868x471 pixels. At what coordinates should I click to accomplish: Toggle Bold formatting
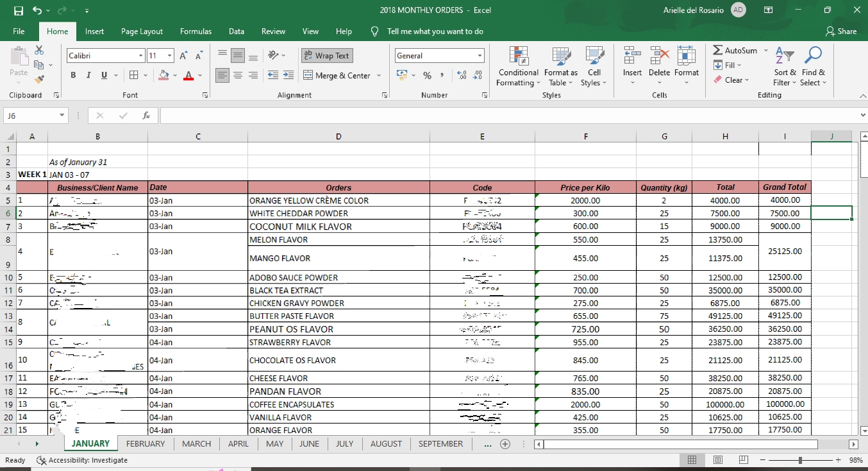[73, 75]
